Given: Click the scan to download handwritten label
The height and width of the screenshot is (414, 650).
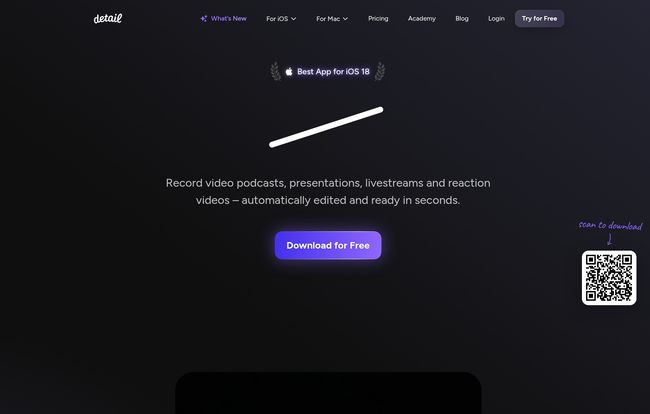Looking at the screenshot, I should 610,226.
